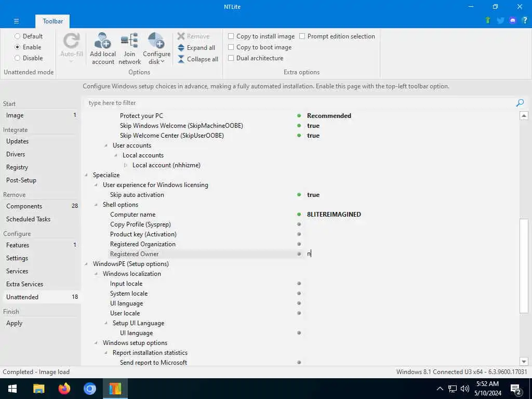Click the scrollbar up arrow
Viewport: 532px width, 399px height.
(x=524, y=116)
